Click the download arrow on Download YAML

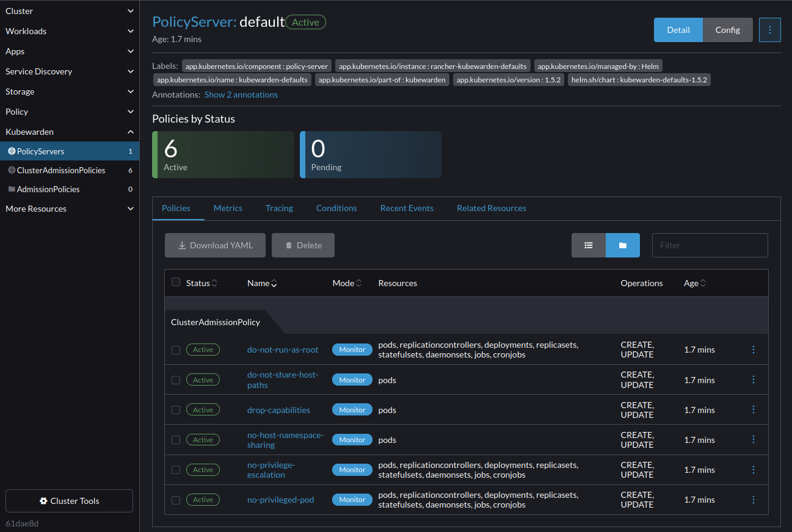pos(181,245)
